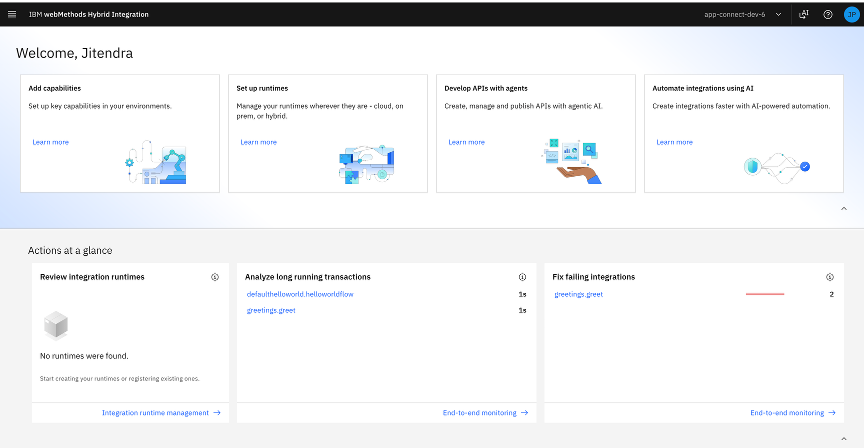864x448 pixels.
Task: Open End-to-end monitoring under long running transactions
Action: (485, 413)
